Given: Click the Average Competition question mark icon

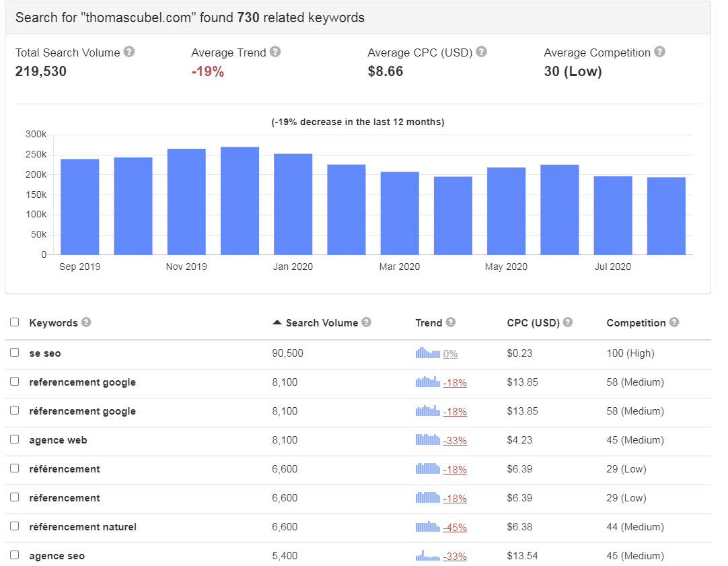Looking at the screenshot, I should pos(660,52).
